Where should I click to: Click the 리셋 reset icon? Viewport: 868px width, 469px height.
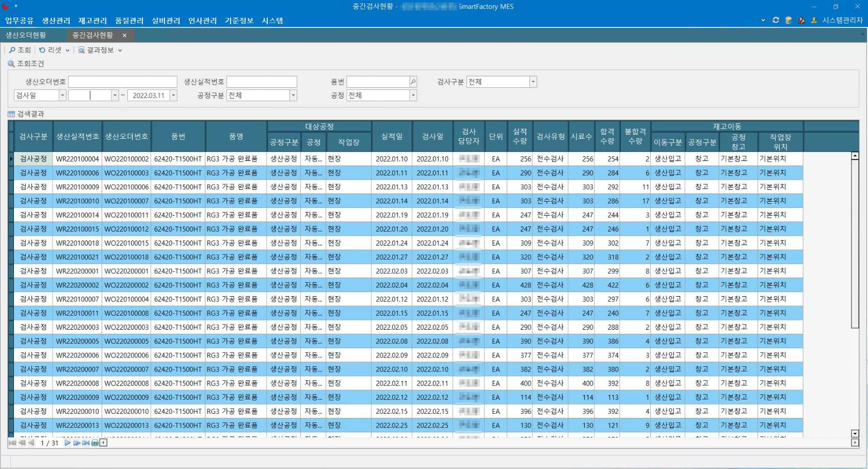coord(42,50)
